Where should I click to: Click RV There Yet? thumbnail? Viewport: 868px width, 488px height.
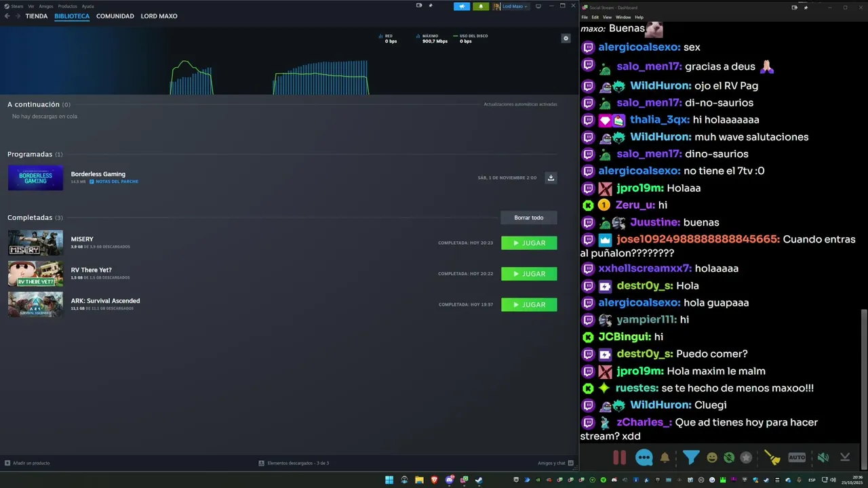pos(35,274)
